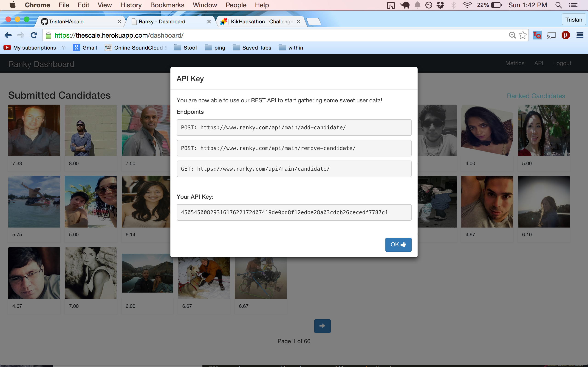Click the next page arrow button
588x367 pixels.
[x=322, y=326]
